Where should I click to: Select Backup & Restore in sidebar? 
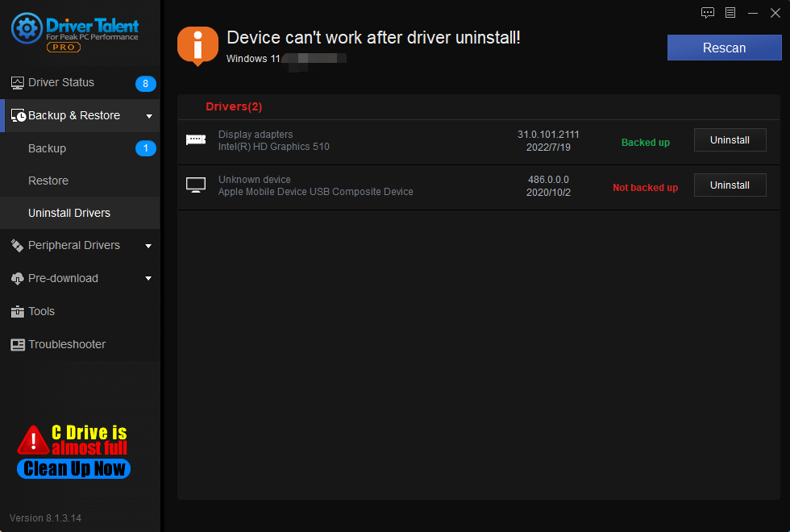(x=80, y=116)
